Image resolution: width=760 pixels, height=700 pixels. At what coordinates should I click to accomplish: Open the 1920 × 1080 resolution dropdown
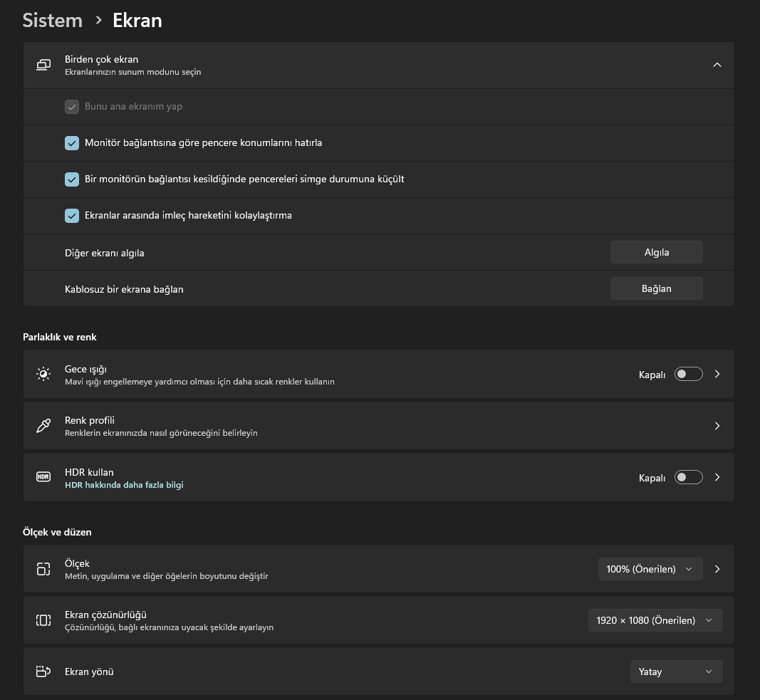point(655,620)
